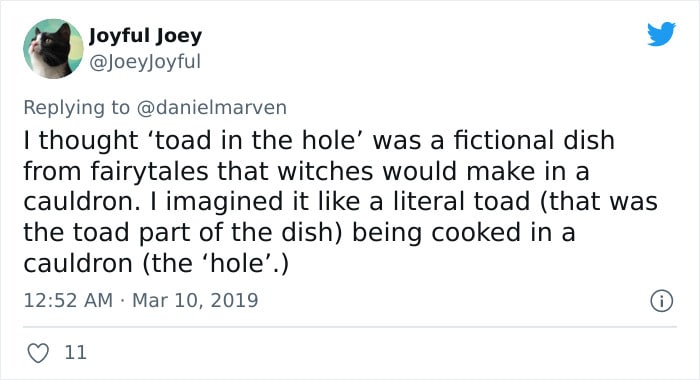Click the 12:52 AM timestamp
Image resolution: width=700 pixels, height=380 pixels.
(x=68, y=300)
